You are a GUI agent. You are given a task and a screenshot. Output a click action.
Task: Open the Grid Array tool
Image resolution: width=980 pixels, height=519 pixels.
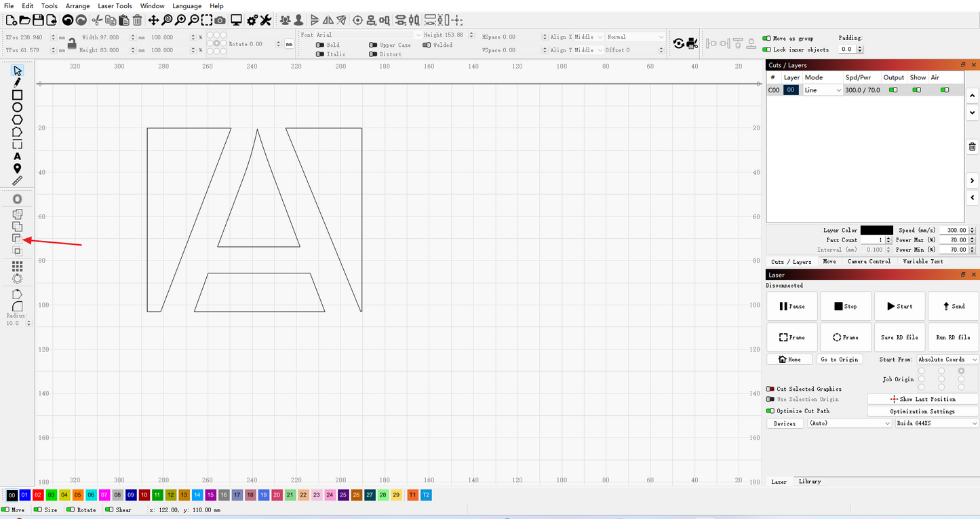click(18, 266)
